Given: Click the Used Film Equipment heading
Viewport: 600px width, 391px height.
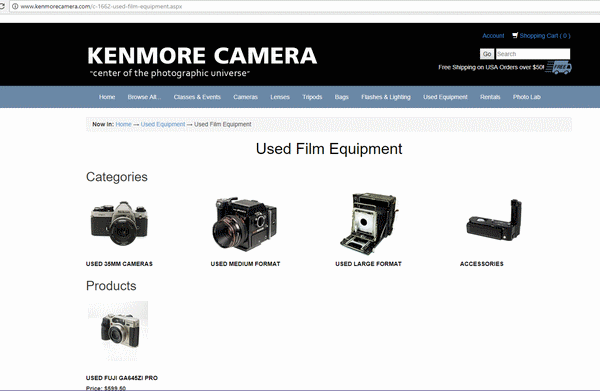Looking at the screenshot, I should [329, 149].
